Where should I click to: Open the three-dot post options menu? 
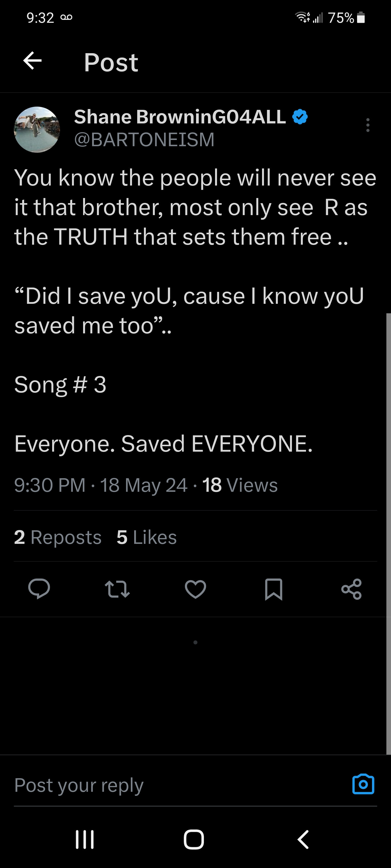[x=368, y=125]
